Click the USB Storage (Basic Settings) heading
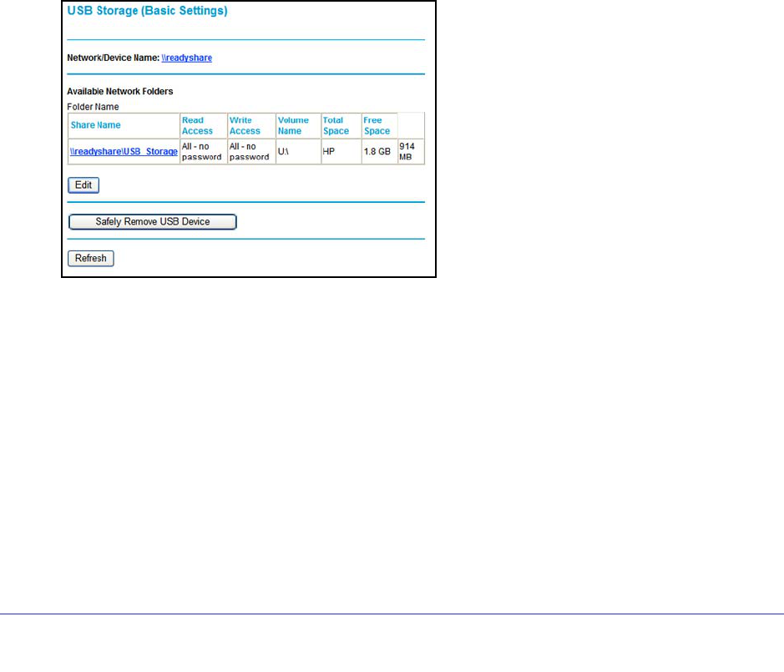The width and height of the screenshot is (784, 672). click(x=147, y=11)
